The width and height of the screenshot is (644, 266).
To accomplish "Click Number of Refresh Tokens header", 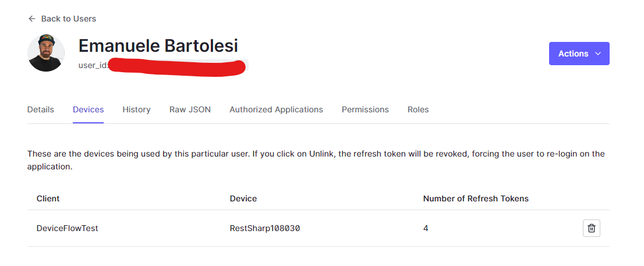I will point(476,198).
